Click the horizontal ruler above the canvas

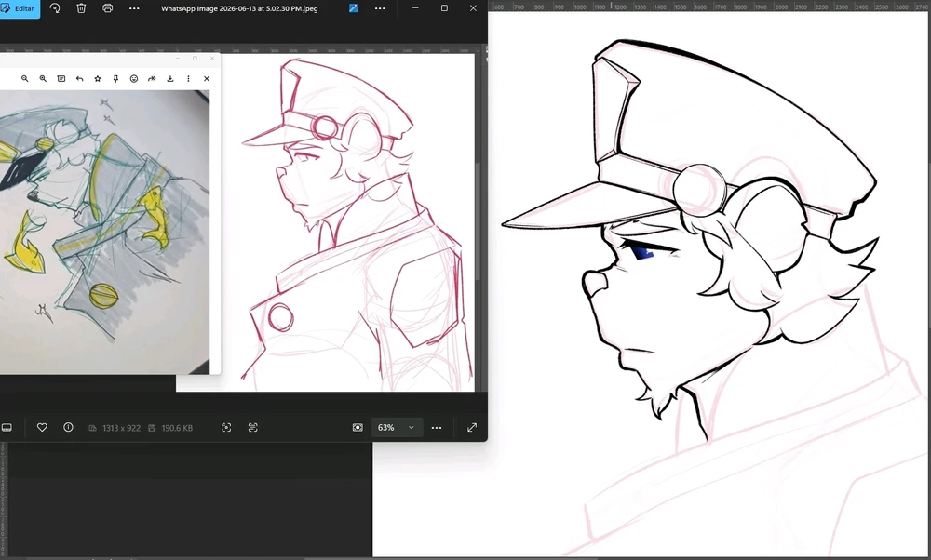point(709,6)
